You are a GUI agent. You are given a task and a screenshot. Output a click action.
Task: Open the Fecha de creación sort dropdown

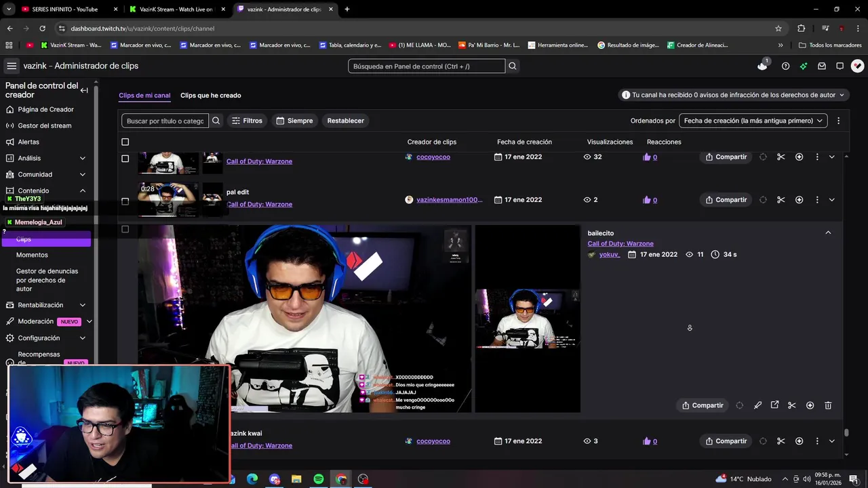click(753, 121)
